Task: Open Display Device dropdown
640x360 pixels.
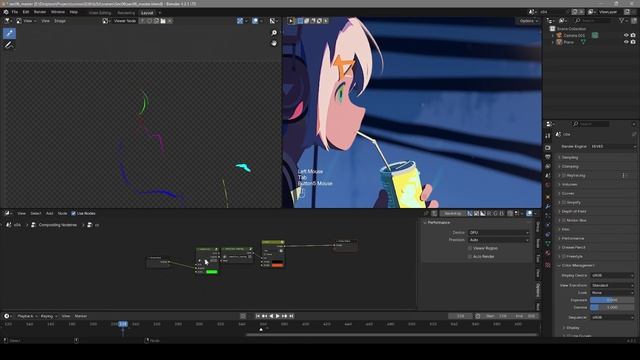Action: click(612, 276)
